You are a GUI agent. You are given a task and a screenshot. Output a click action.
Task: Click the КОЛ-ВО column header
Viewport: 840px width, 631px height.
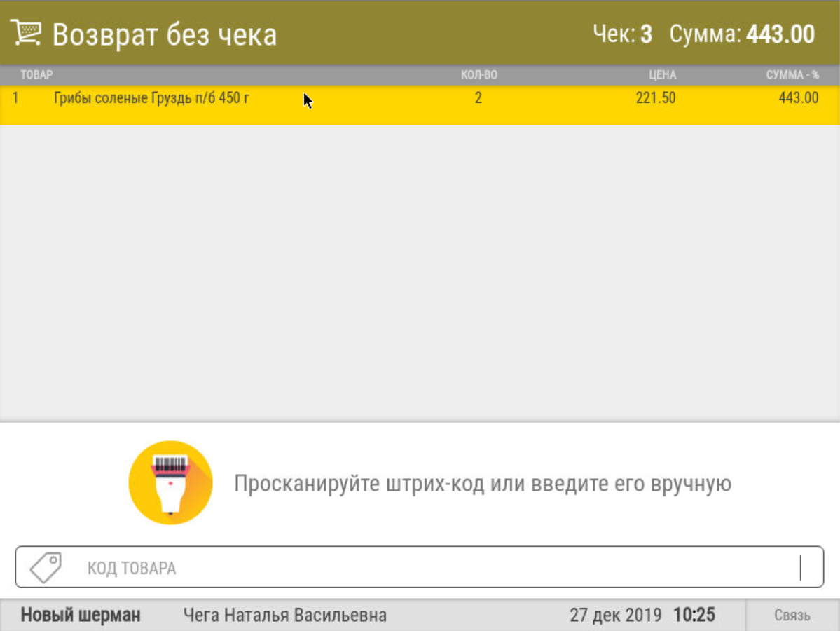(x=478, y=75)
